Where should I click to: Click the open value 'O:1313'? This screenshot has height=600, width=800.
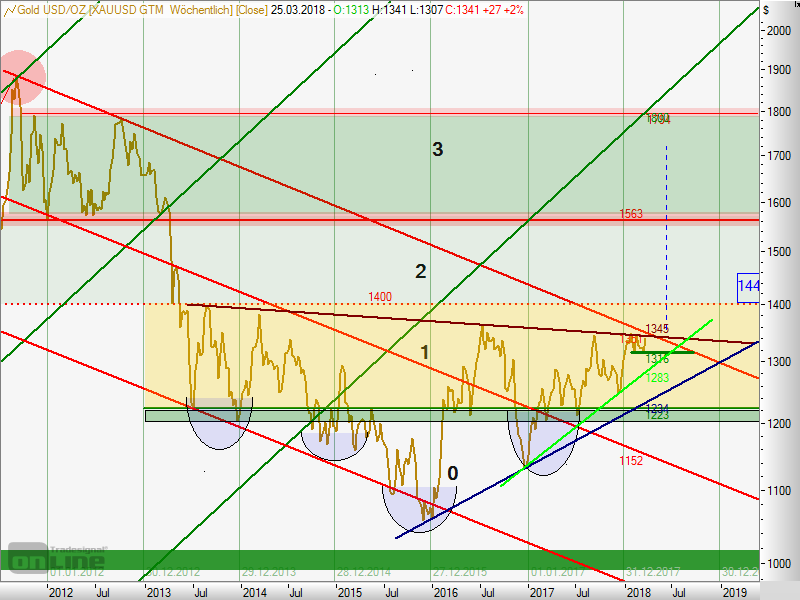[351, 10]
